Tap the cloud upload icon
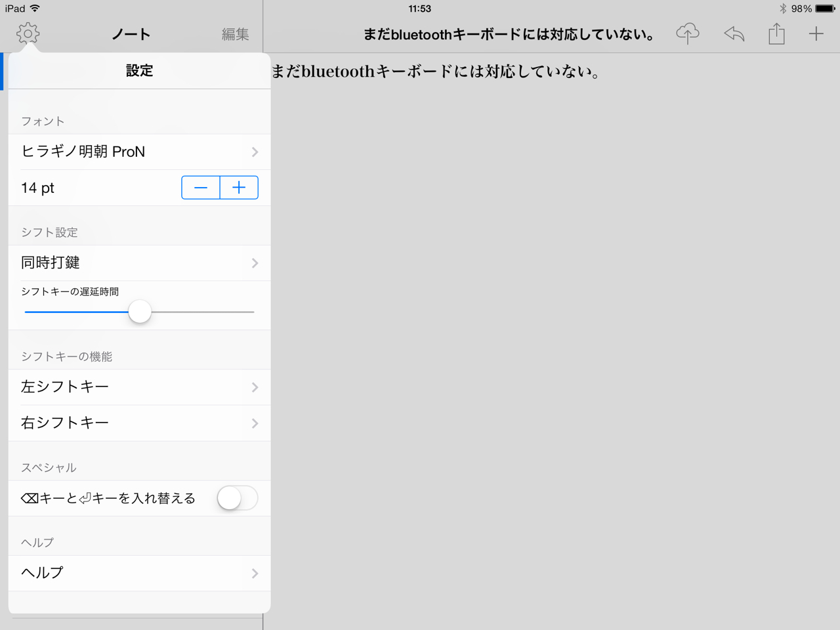The width and height of the screenshot is (840, 630). (x=687, y=33)
